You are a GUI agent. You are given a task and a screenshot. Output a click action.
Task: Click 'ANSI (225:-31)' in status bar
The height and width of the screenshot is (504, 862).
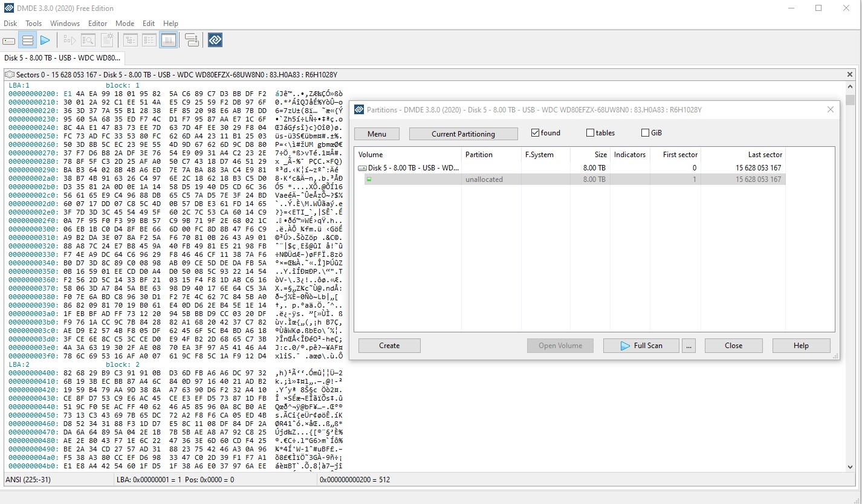(27, 480)
